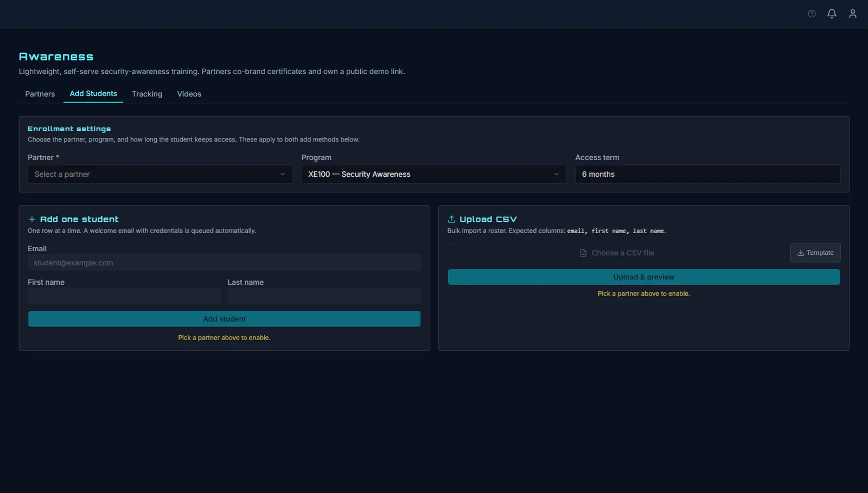Image resolution: width=868 pixels, height=493 pixels.
Task: Click the plus icon beside Add one student
Action: [x=32, y=219]
